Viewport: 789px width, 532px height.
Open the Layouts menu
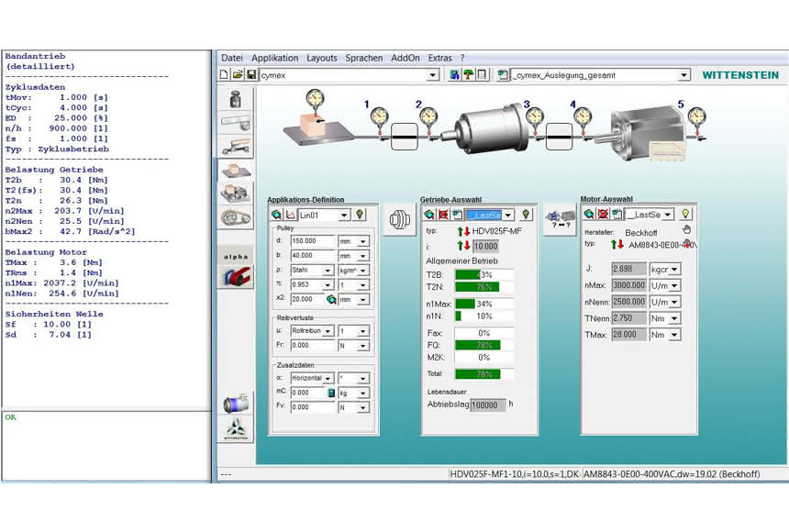(x=321, y=58)
